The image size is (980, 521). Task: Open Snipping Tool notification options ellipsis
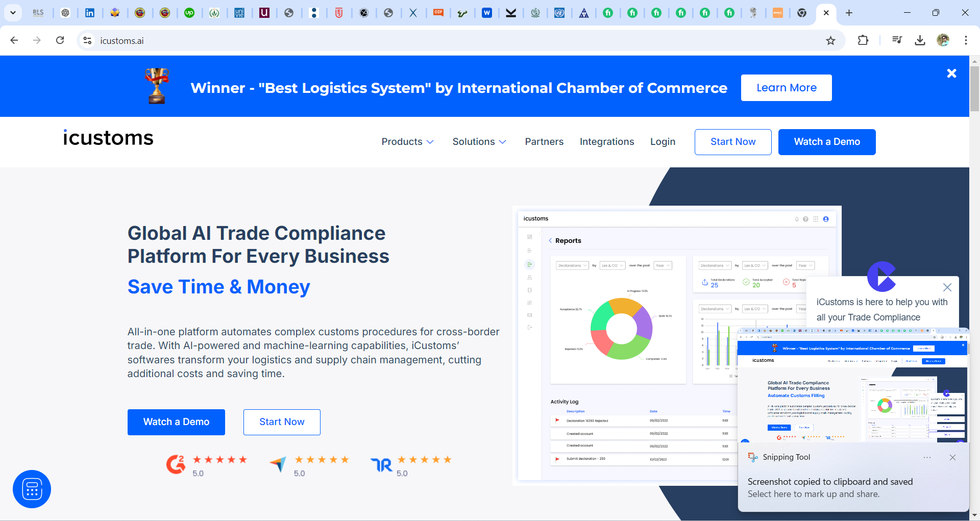(927, 457)
